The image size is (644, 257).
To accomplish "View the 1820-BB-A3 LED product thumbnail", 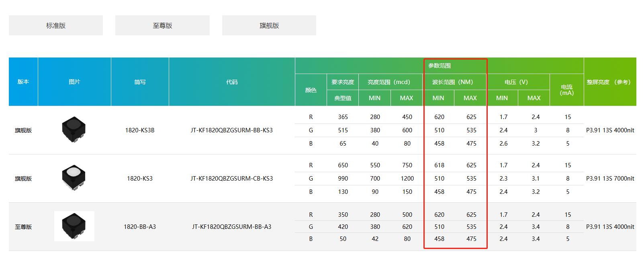I will click(74, 226).
